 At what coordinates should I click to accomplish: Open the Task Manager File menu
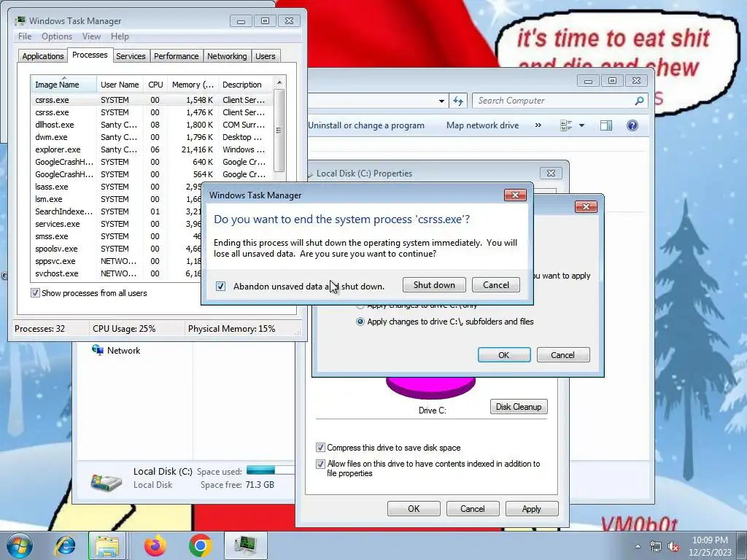(x=25, y=36)
